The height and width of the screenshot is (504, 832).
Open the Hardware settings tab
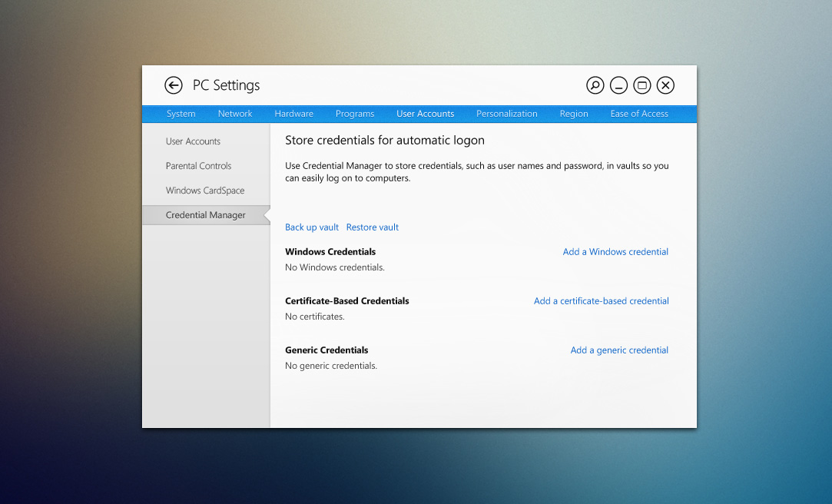click(293, 113)
